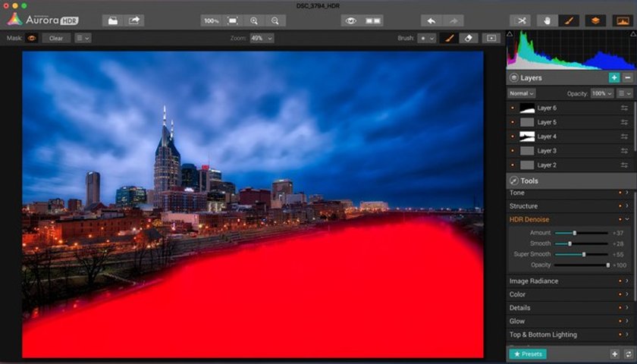Click the Clear mask button
This screenshot has width=637, height=364.
point(56,38)
